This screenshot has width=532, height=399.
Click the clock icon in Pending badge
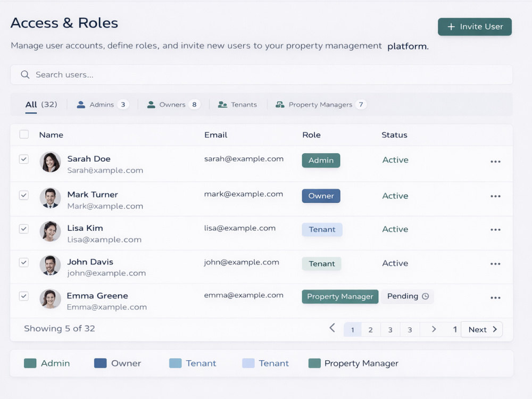click(x=426, y=296)
